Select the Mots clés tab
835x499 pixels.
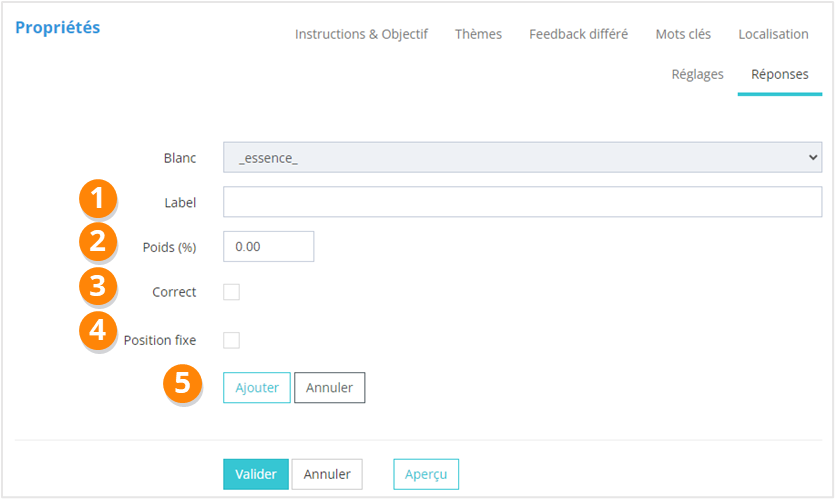coord(683,34)
